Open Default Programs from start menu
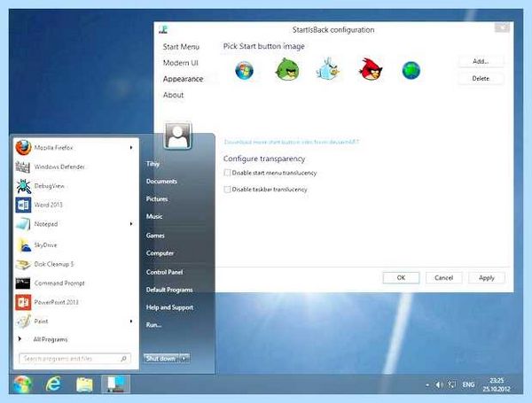Screen dimensions: 532x403 pos(169,290)
